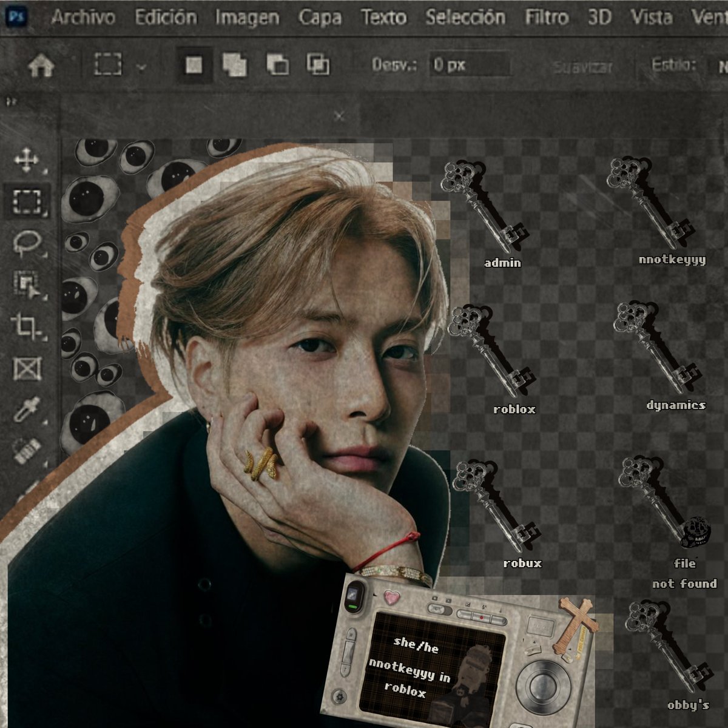Viewport: 728px width, 728px height.
Task: Click the Photoshop Ps logo icon
Action: [x=16, y=16]
